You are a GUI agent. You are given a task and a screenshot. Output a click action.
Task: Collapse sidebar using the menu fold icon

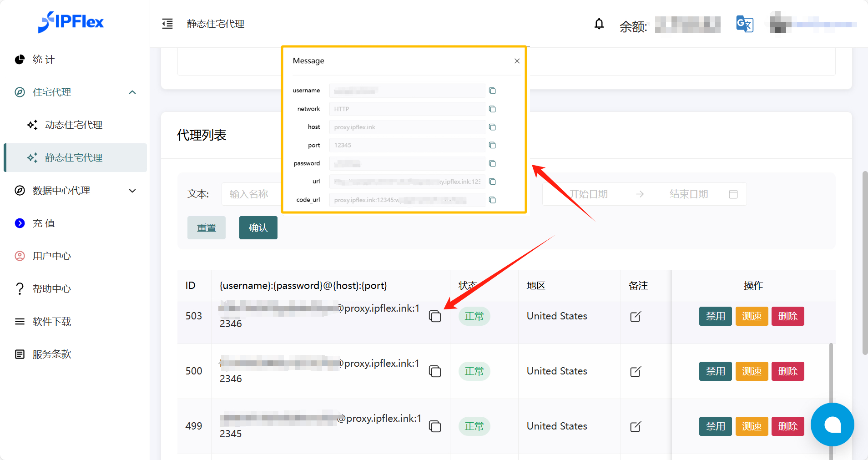[x=167, y=24]
